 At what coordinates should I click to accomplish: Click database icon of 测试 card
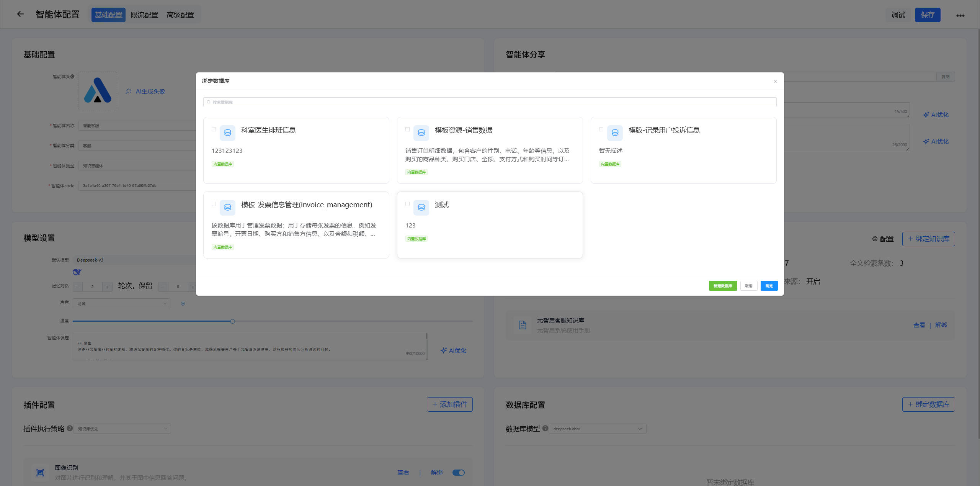coord(421,208)
